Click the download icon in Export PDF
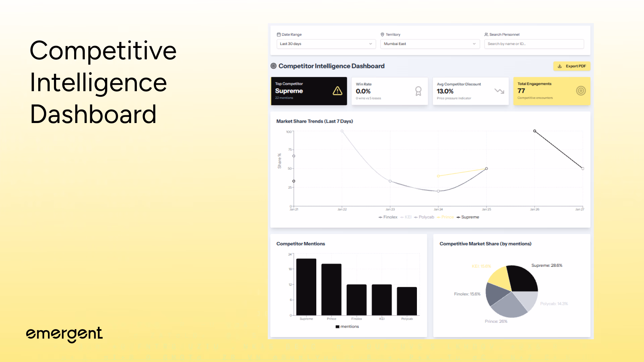The height and width of the screenshot is (362, 644). (559, 66)
